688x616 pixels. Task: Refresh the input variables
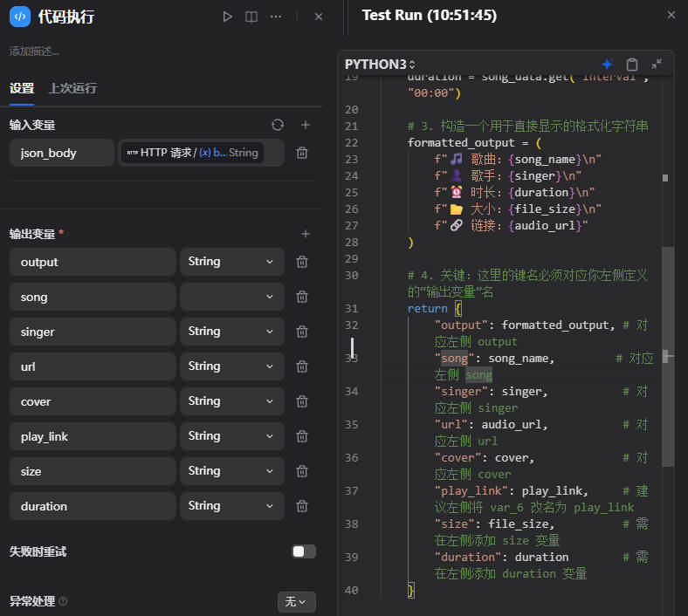coord(278,125)
